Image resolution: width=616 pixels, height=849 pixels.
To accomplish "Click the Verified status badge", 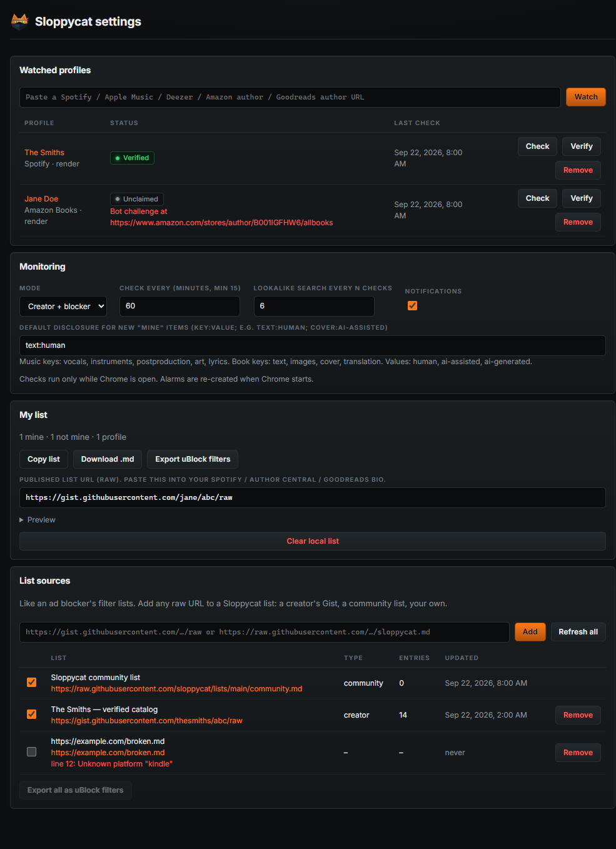I will tap(132, 158).
